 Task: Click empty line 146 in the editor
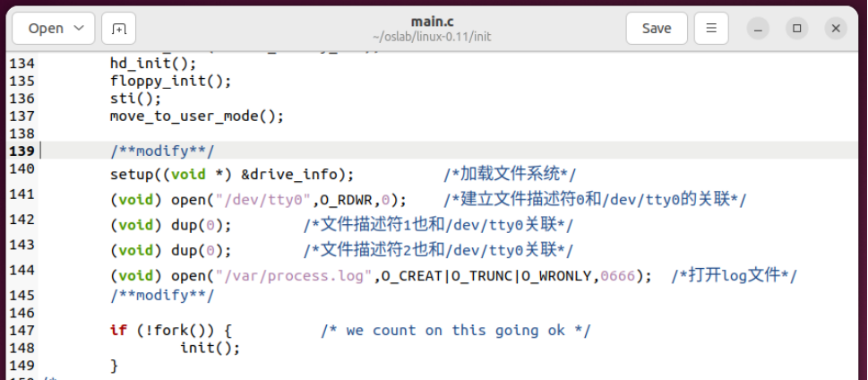point(449,313)
